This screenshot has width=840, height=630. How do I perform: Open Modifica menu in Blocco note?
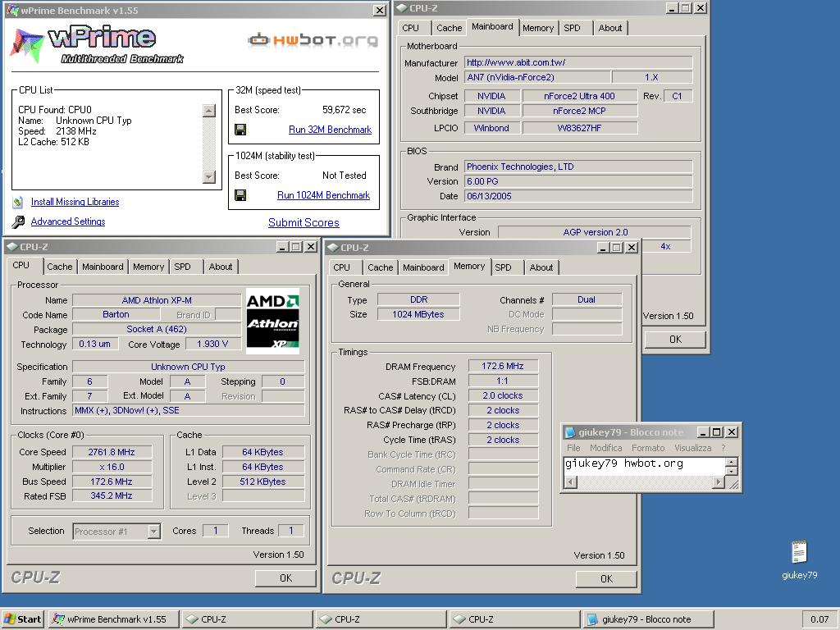(x=606, y=448)
